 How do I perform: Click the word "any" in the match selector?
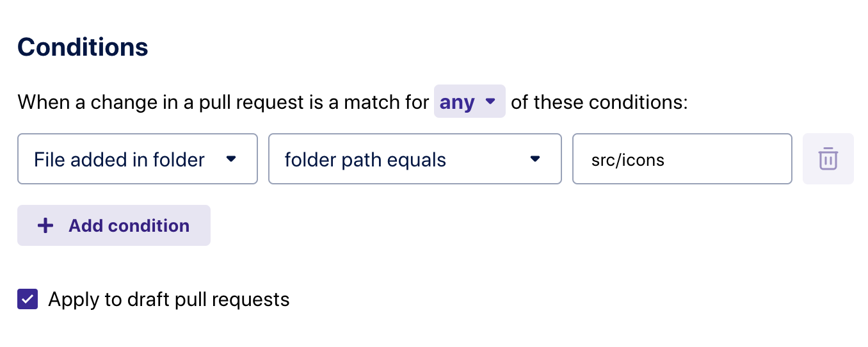(457, 102)
